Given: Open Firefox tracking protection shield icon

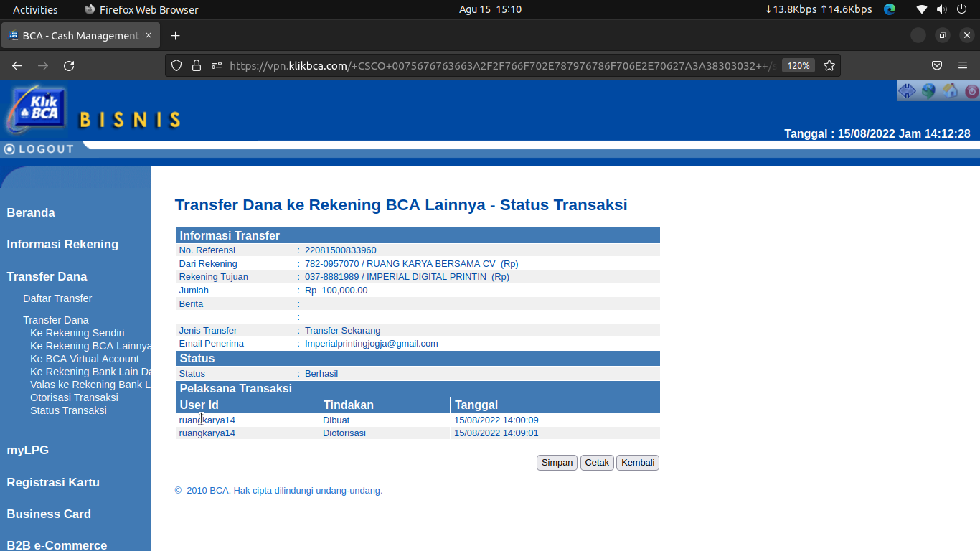Looking at the screenshot, I should click(176, 66).
